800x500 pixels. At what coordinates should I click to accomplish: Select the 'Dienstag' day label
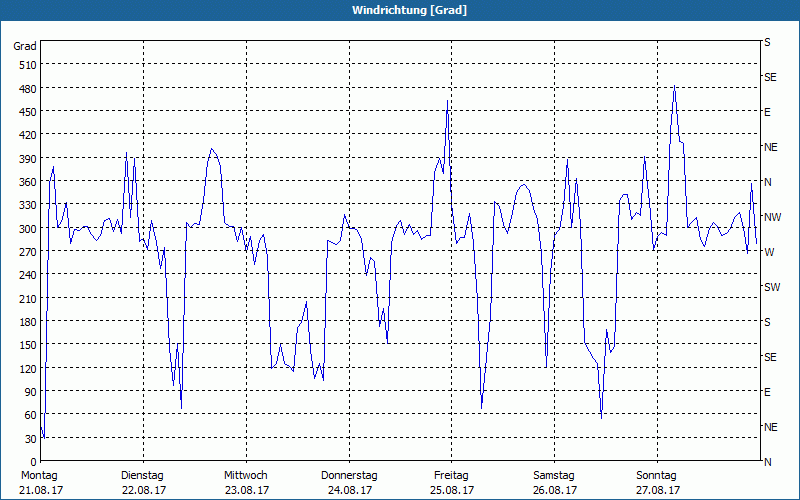(142, 476)
